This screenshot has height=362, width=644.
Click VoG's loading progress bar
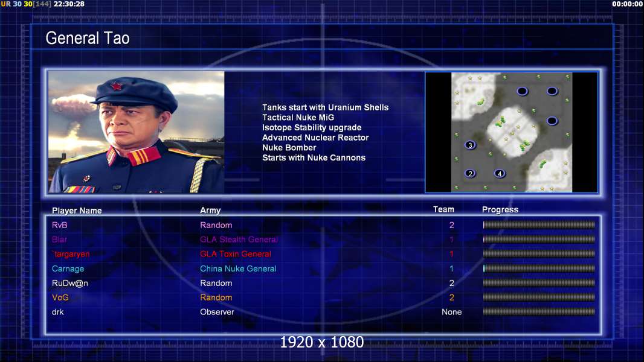tap(539, 297)
